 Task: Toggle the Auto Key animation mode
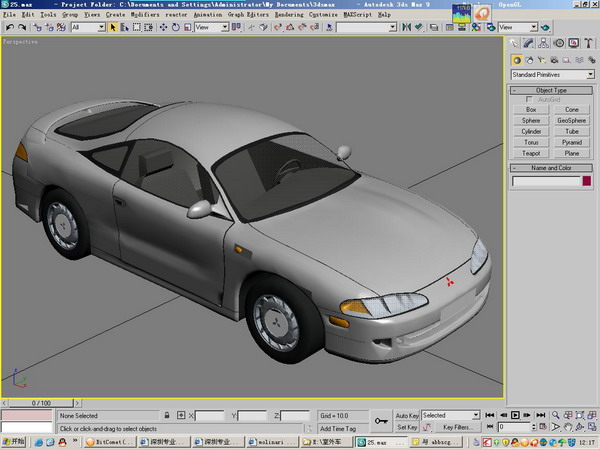click(x=407, y=415)
